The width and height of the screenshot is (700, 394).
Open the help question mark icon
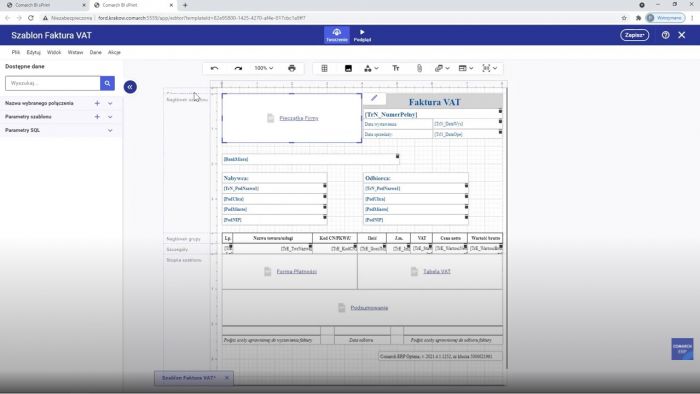pos(665,35)
